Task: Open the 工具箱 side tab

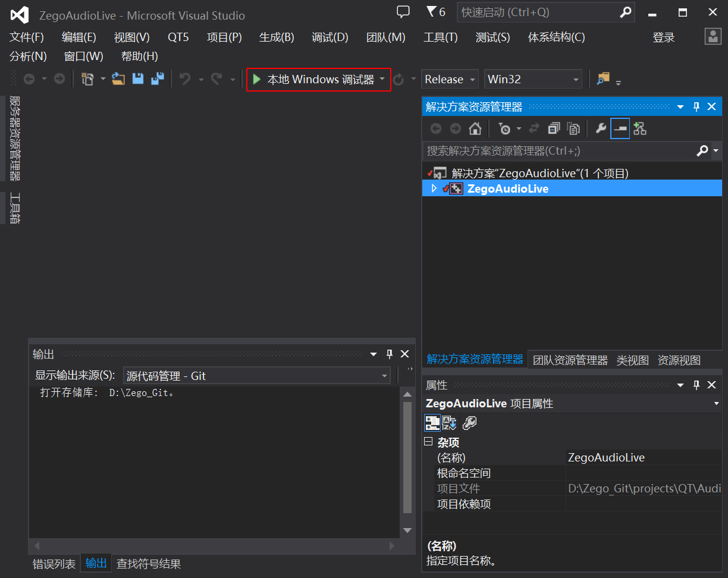Action: [x=15, y=208]
